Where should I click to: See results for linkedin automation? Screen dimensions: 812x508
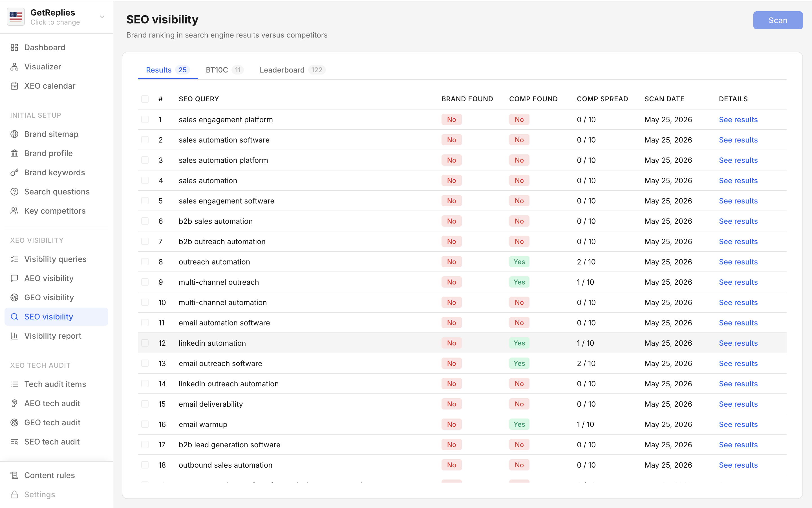pos(738,343)
